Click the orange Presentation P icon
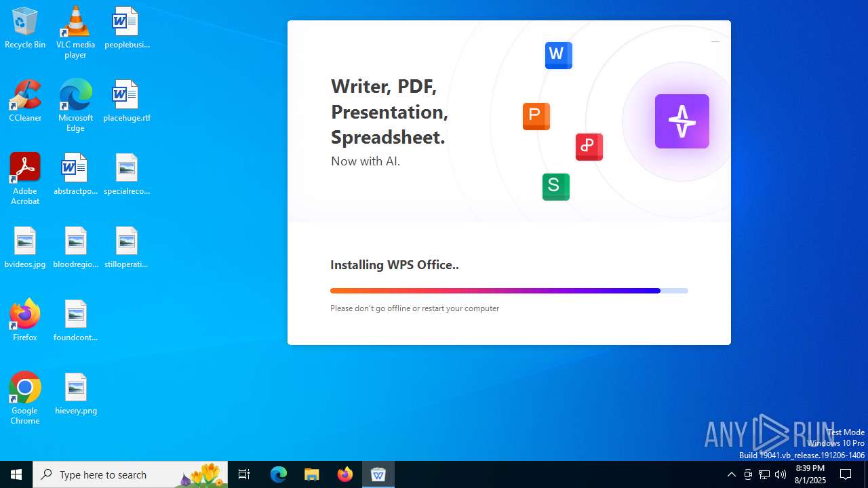This screenshot has width=868, height=488. (x=536, y=116)
